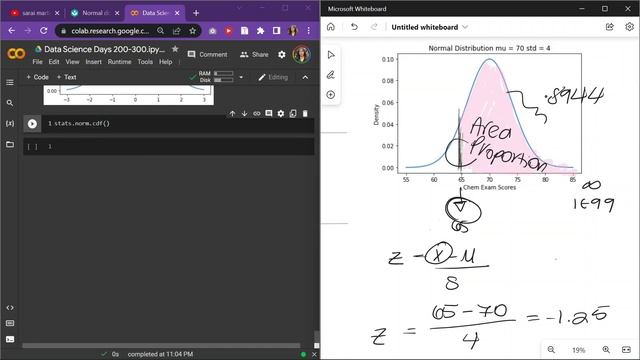This screenshot has width=640, height=360.
Task: Move cell up arrow in cell toolbar
Action: click(232, 113)
